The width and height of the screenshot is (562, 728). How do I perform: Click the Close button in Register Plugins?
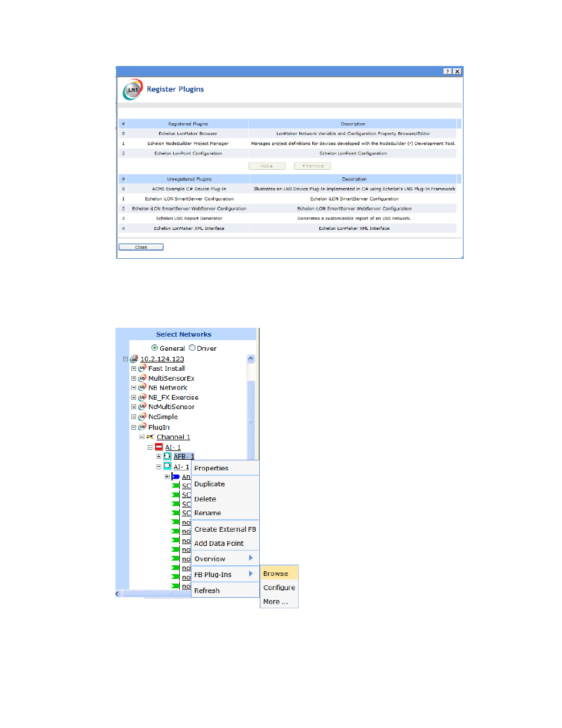click(x=141, y=247)
